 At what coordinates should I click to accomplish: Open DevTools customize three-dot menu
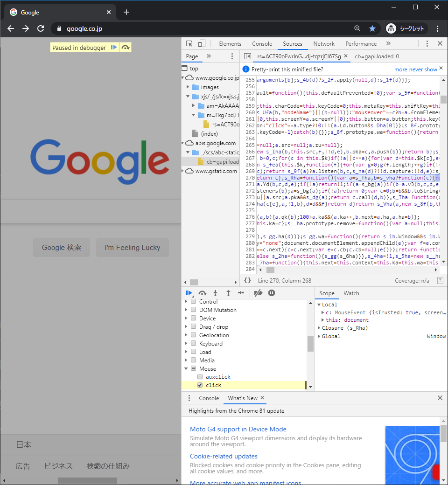coord(427,44)
